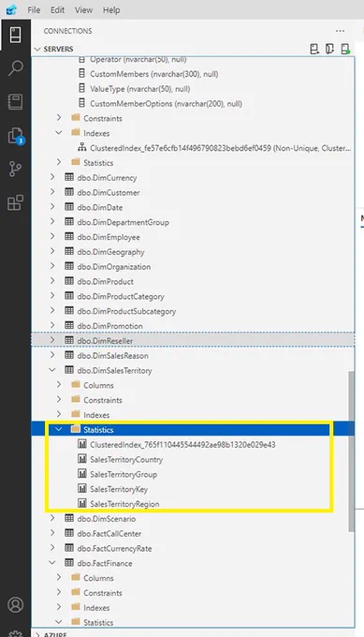Open the Source Control icon
This screenshot has width=364, height=637.
[15, 169]
